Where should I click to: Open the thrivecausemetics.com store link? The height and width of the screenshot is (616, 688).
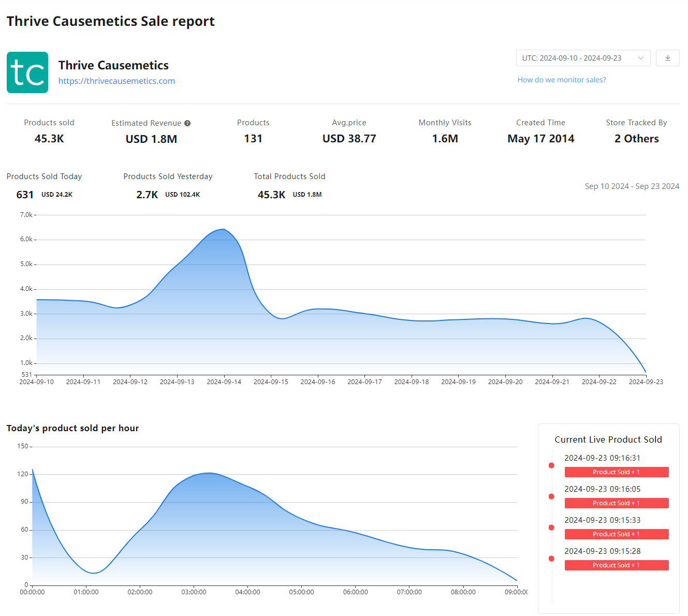coord(116,81)
